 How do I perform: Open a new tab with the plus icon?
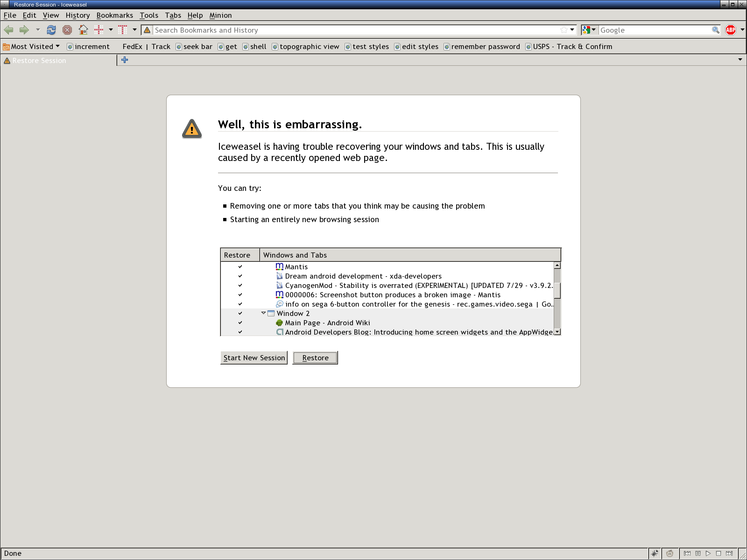coord(125,60)
